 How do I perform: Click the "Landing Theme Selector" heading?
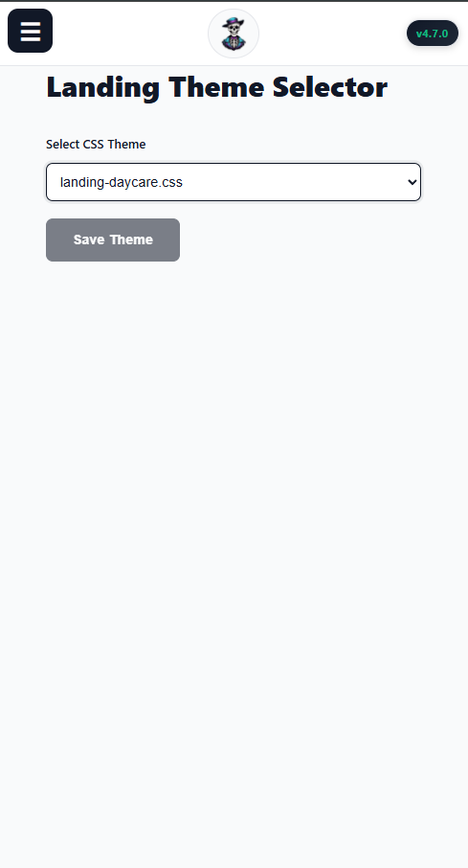[x=217, y=87]
